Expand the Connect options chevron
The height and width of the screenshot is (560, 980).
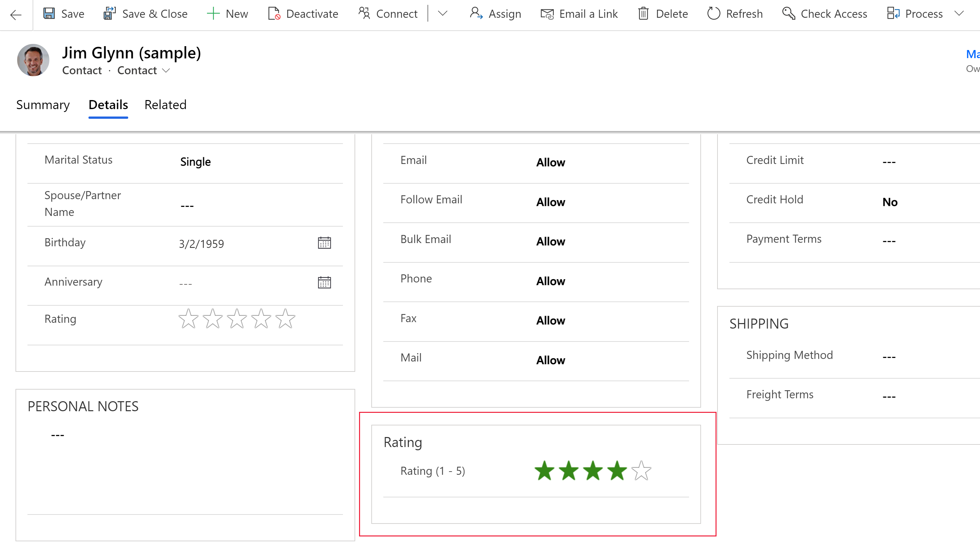coord(442,14)
